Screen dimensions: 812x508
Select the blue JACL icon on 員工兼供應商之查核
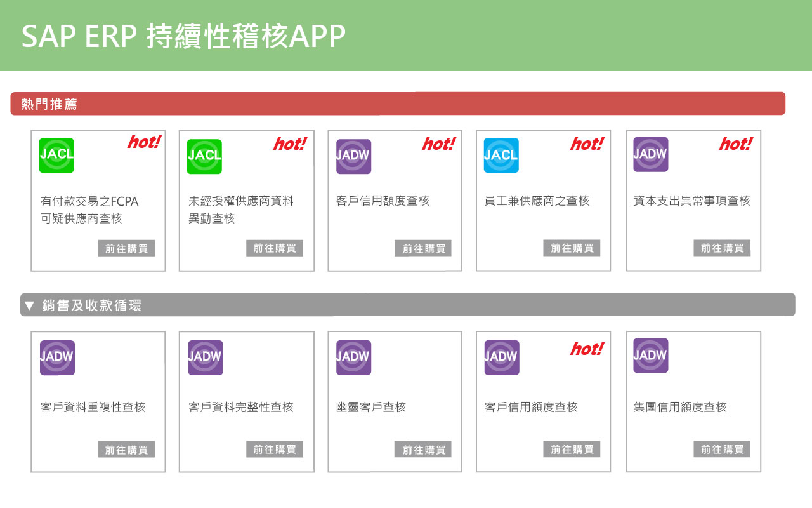[x=501, y=156]
